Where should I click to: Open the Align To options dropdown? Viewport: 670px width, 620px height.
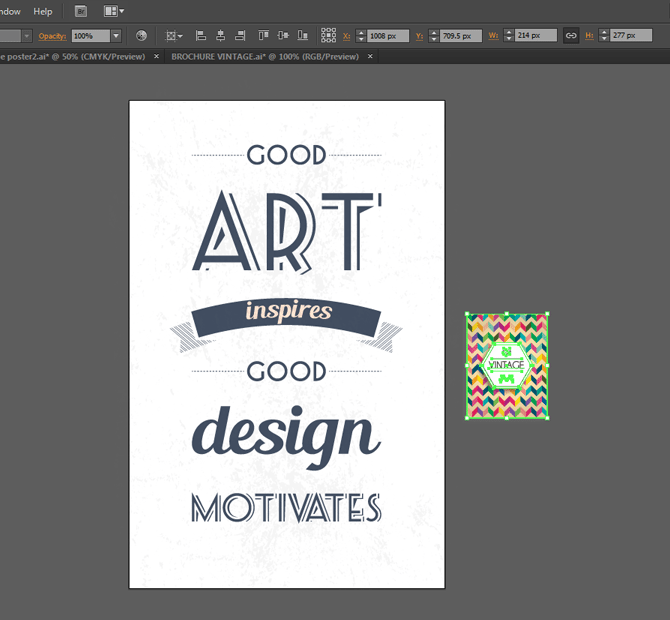[x=174, y=35]
